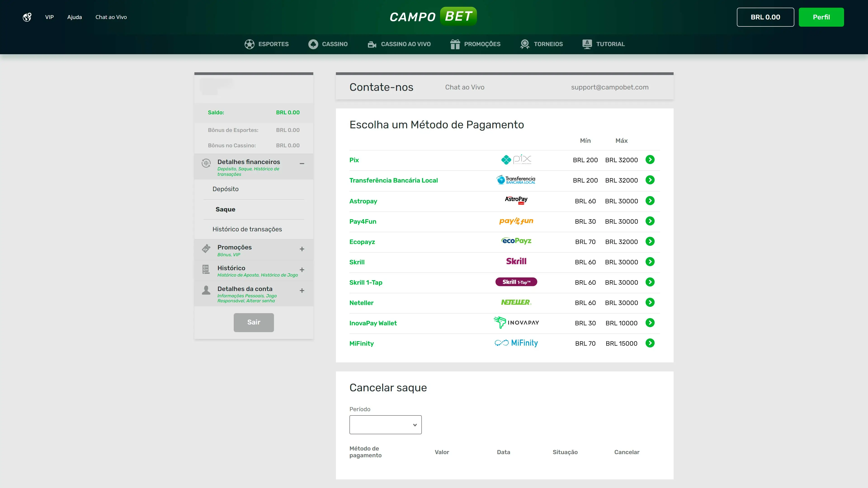868x488 pixels.
Task: Click green arrow for Pix withdrawal
Action: coord(650,160)
